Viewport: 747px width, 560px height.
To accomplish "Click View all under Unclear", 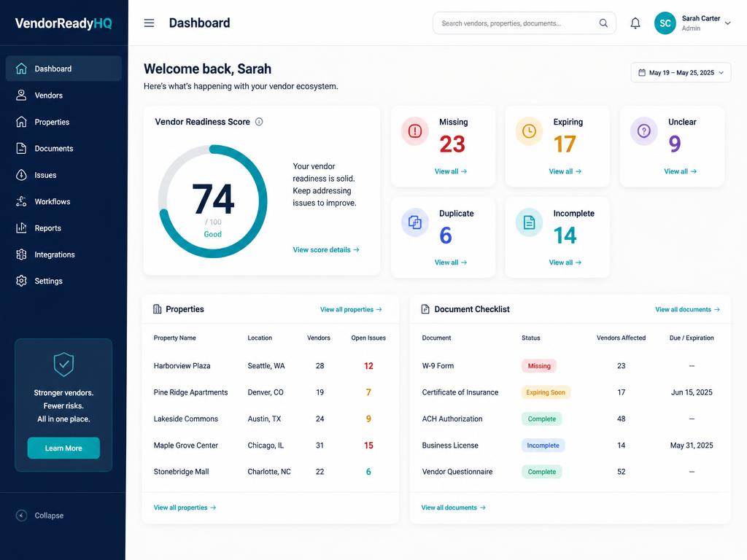I will coord(680,171).
